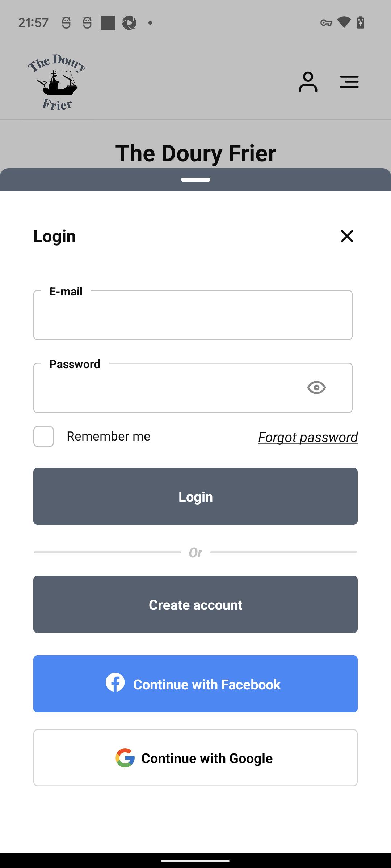Image resolution: width=391 pixels, height=868 pixels.
Task: Tap the Google G logo icon
Action: pyautogui.click(x=125, y=758)
